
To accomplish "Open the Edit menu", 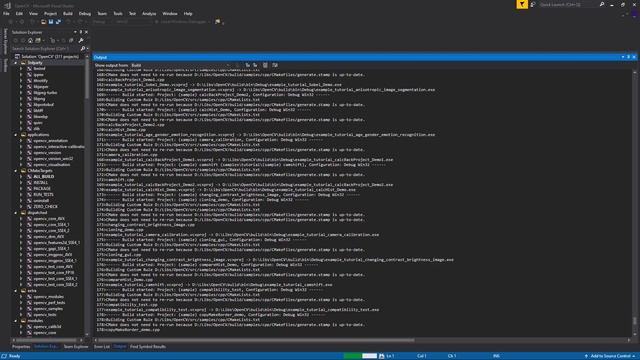I will point(19,13).
